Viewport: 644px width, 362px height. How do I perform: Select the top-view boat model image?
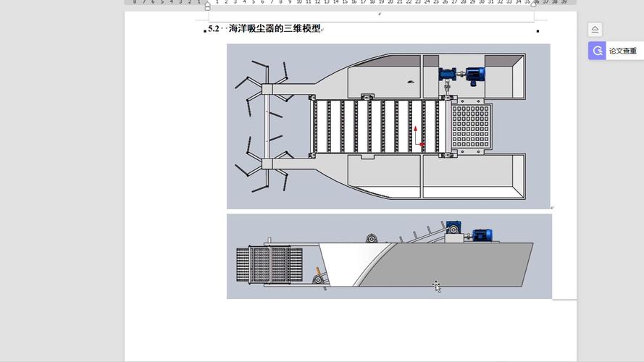pos(388,126)
